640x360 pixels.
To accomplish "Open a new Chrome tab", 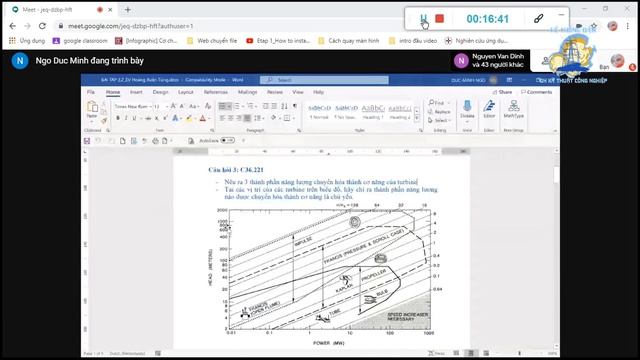I will (x=128, y=9).
